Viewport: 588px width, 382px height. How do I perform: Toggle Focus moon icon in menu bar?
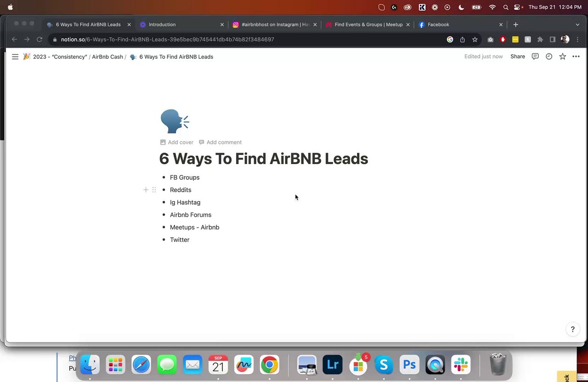tap(461, 7)
